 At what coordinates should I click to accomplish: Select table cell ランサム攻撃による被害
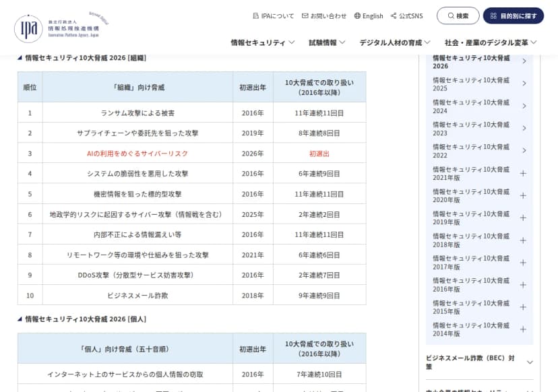(x=137, y=113)
